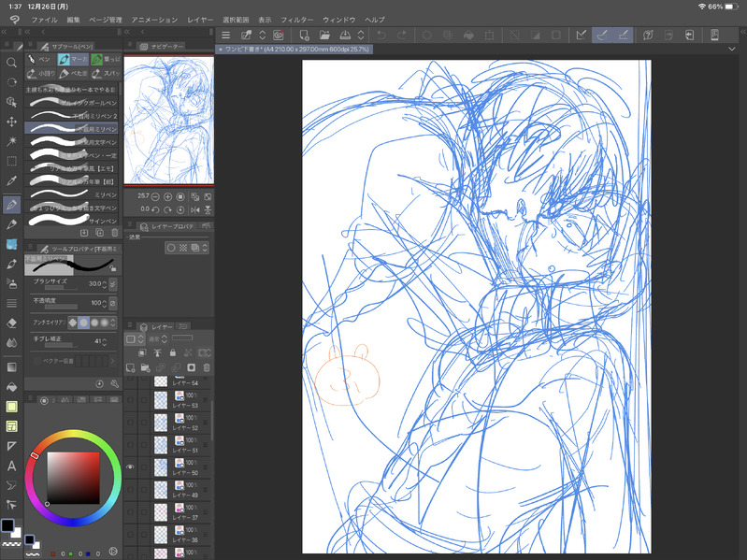Create new raster layer
747x560 pixels.
point(130,367)
